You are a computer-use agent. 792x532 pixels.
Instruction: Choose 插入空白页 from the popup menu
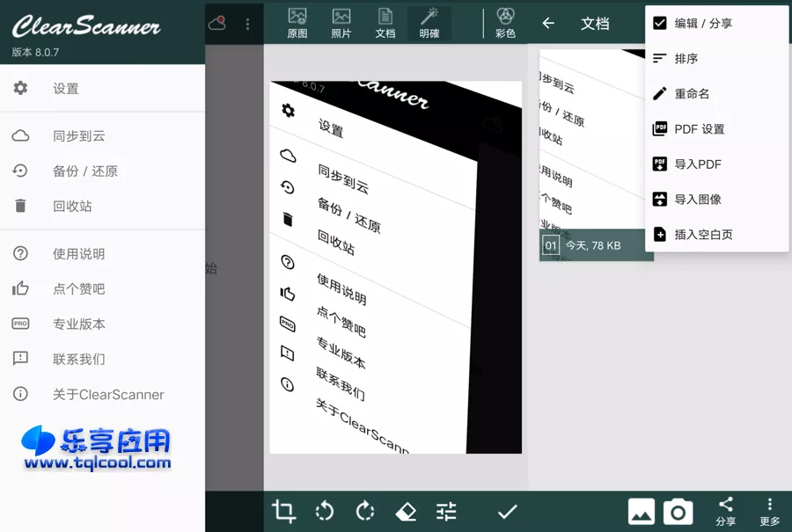717,234
